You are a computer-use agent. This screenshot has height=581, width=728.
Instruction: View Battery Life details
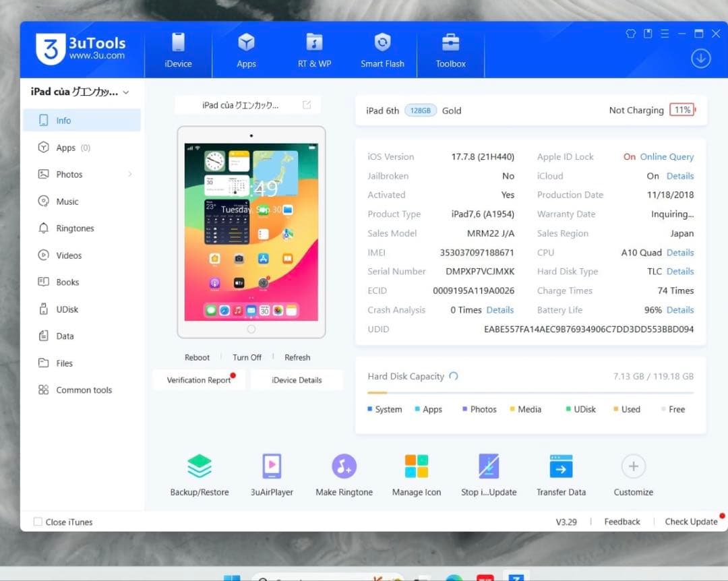click(x=680, y=309)
